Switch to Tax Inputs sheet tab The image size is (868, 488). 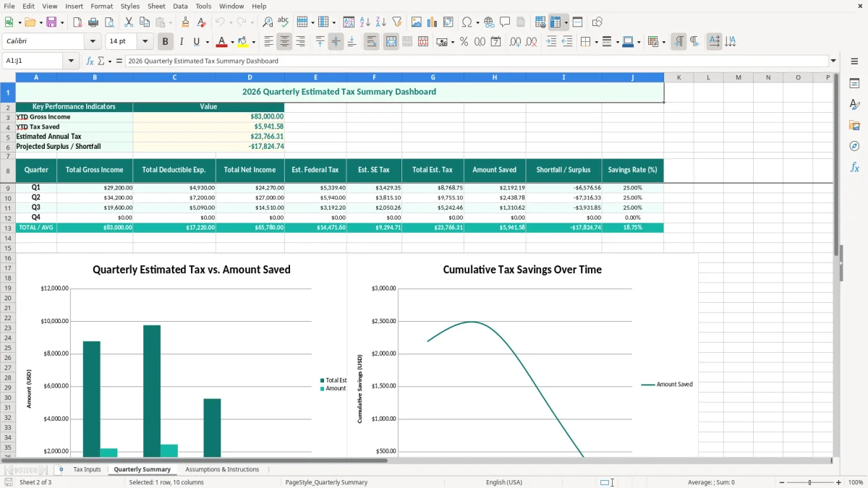click(87, 469)
